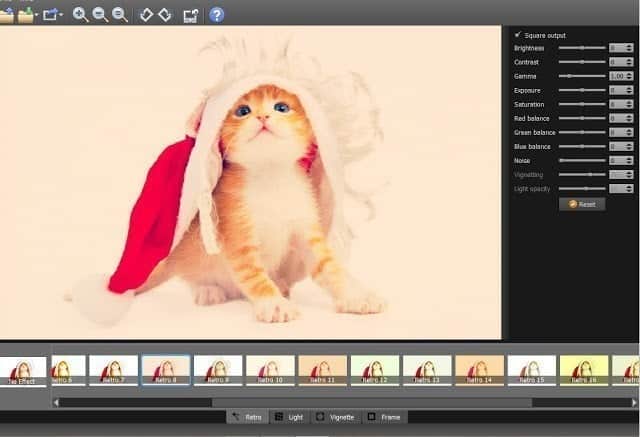Click the open image folder icon
Image resolution: width=640 pixels, height=437 pixels.
click(x=5, y=15)
